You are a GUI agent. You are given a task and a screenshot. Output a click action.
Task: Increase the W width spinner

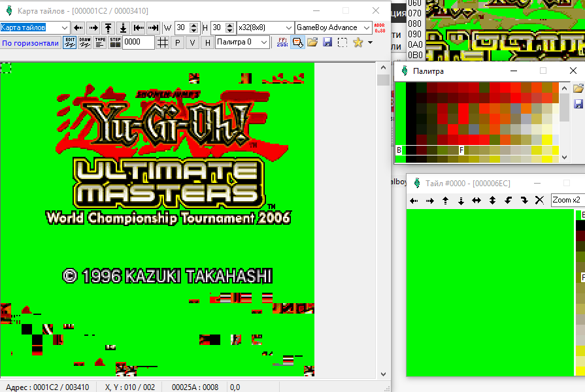click(193, 25)
